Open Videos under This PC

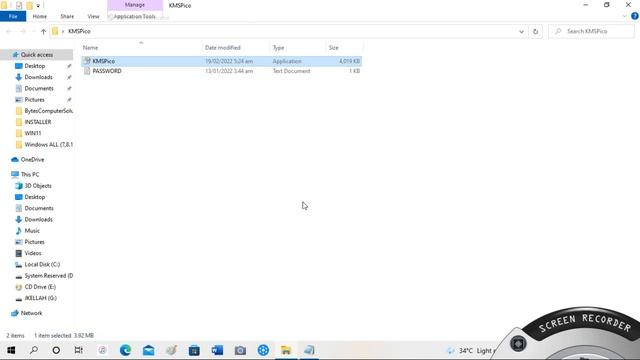tap(33, 253)
